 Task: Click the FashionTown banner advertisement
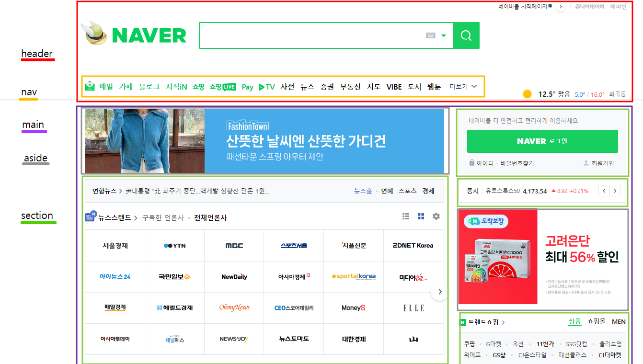coord(265,141)
